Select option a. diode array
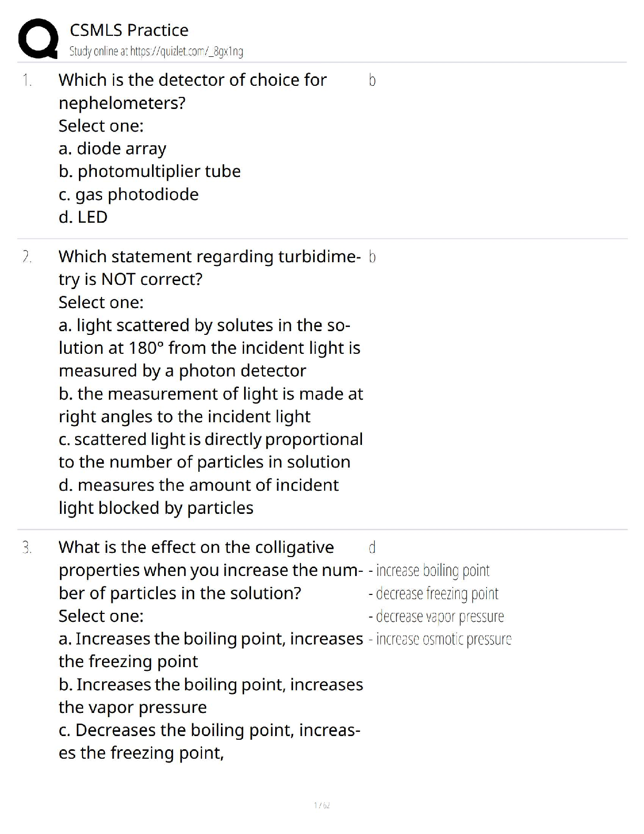The width and height of the screenshot is (644, 834). point(112,149)
